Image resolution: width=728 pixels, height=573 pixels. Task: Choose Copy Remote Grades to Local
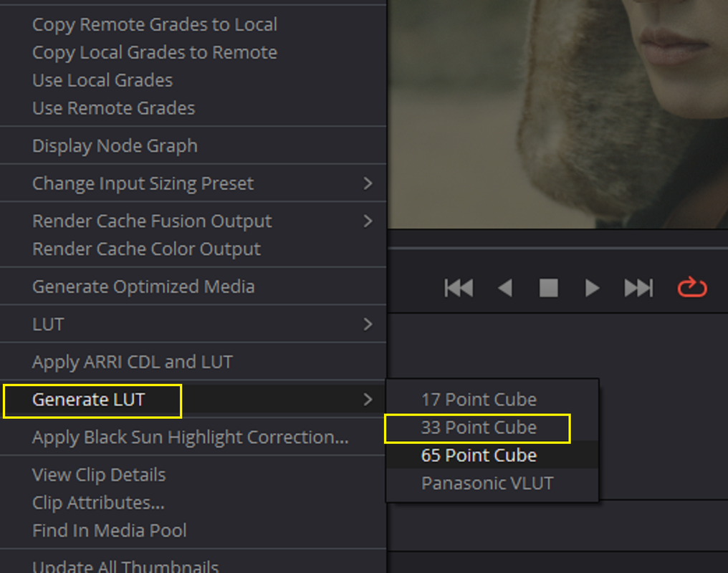tap(155, 24)
